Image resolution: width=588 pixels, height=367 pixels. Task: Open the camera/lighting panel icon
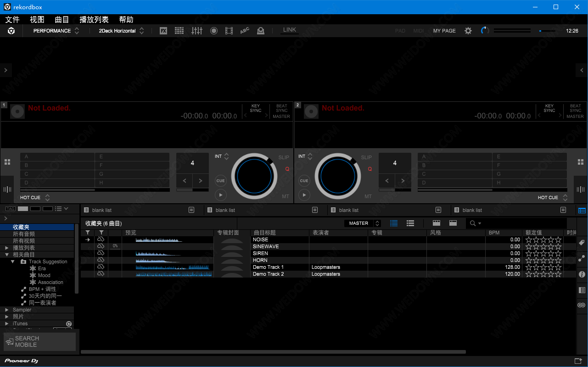[261, 31]
